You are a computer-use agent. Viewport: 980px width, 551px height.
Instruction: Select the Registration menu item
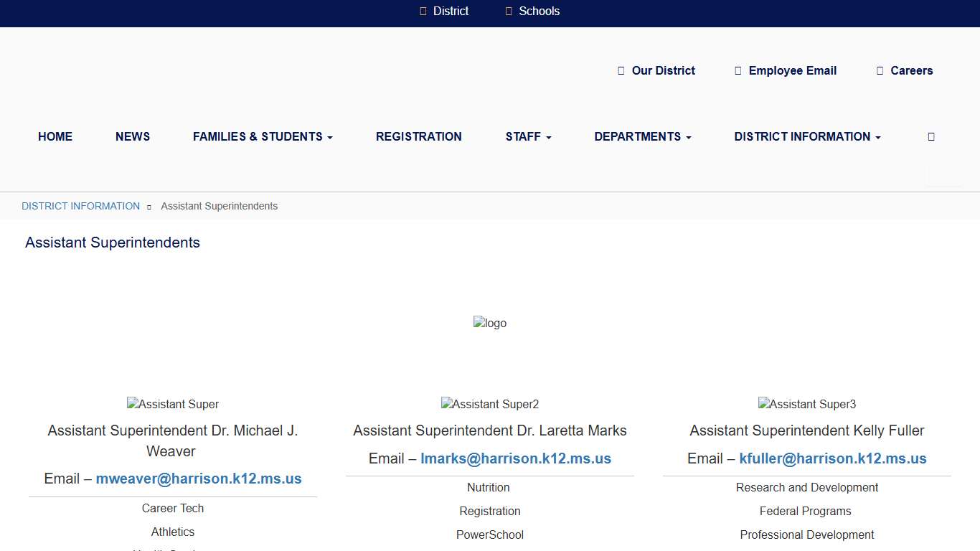pos(419,136)
